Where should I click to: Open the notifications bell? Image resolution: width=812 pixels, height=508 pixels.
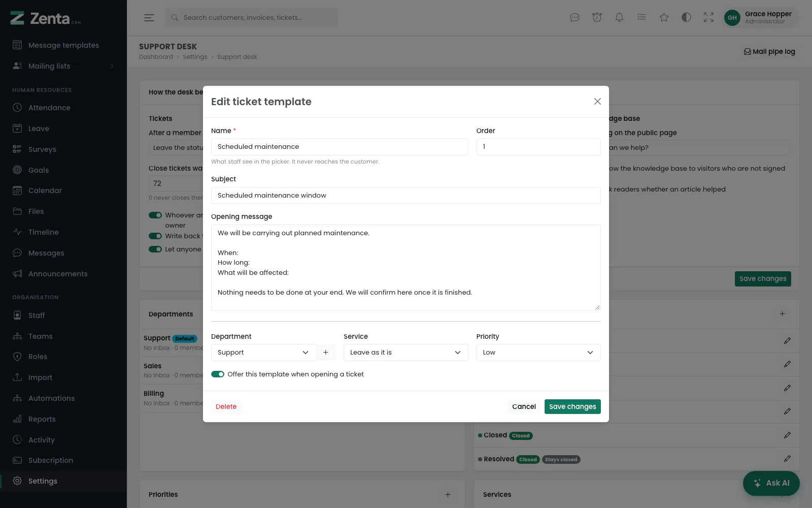(619, 18)
